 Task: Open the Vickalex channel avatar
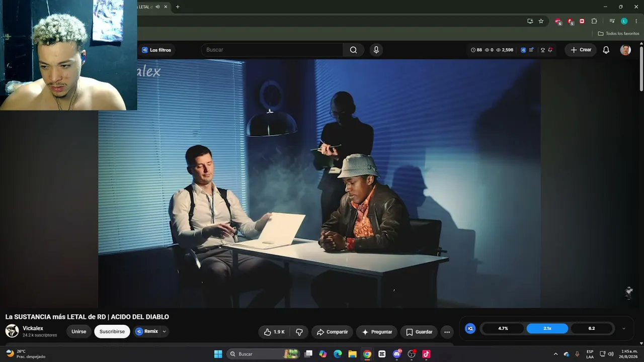point(12,331)
